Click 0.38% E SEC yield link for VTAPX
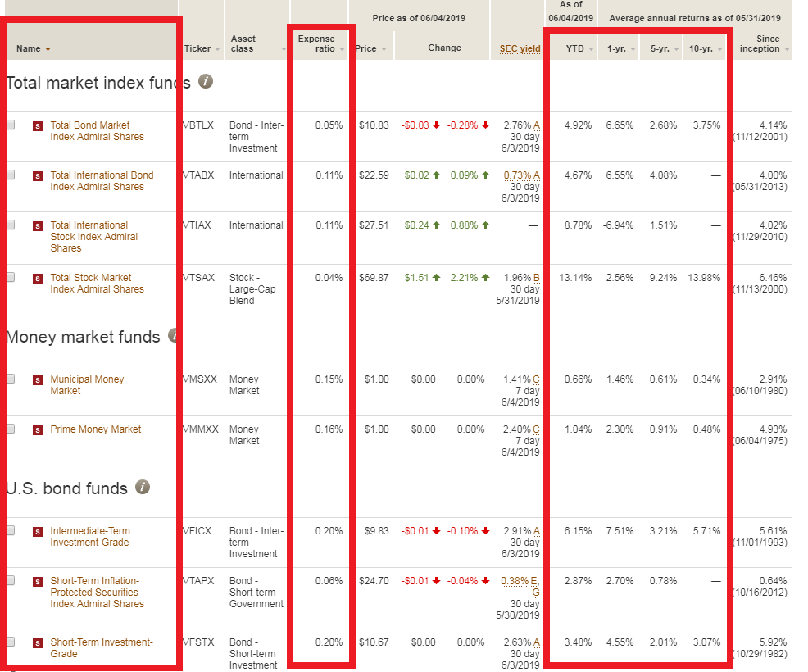This screenshot has height=672, width=808. [520, 581]
